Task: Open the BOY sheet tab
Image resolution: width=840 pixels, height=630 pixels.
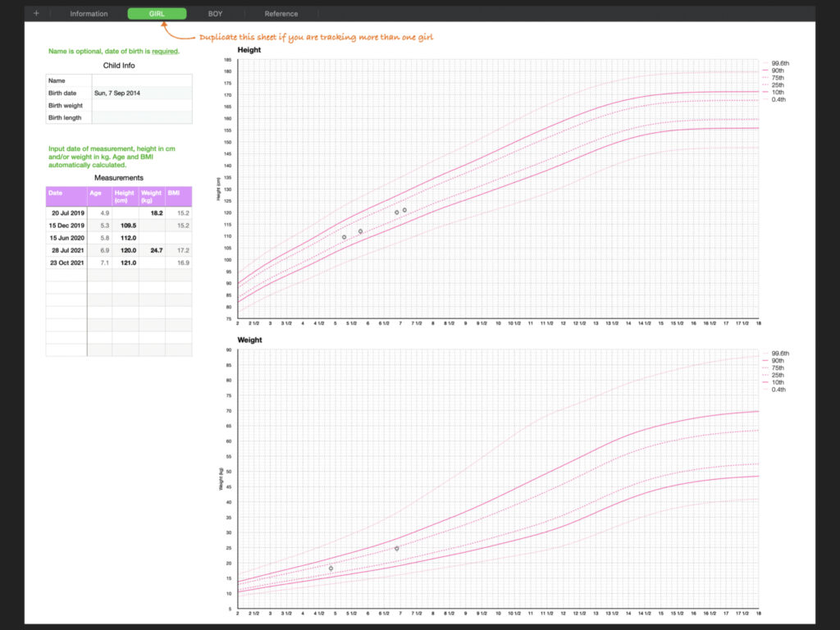Action: point(215,14)
